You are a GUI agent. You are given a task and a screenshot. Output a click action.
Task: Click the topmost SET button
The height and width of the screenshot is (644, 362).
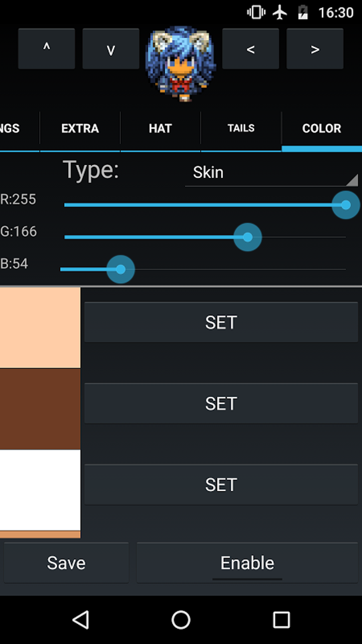221,322
